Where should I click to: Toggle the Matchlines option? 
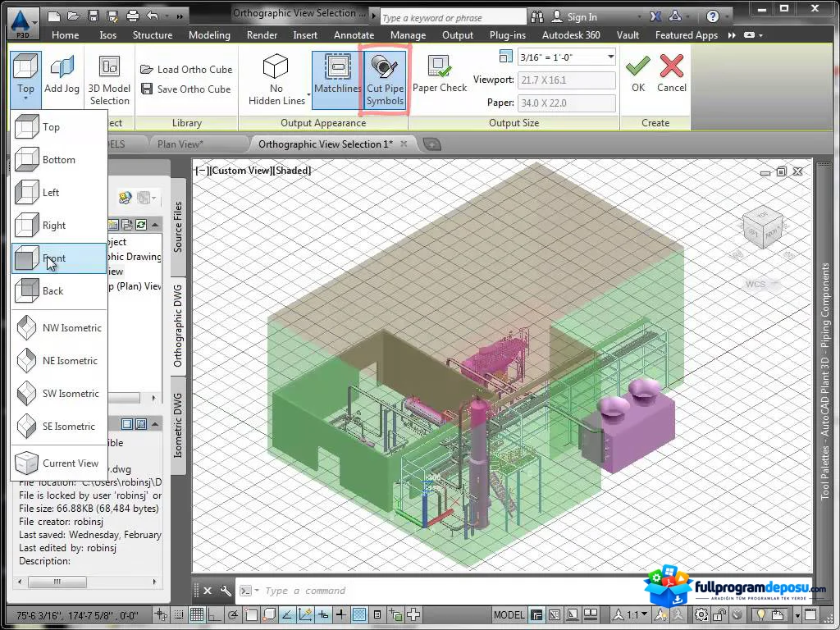[x=337, y=80]
